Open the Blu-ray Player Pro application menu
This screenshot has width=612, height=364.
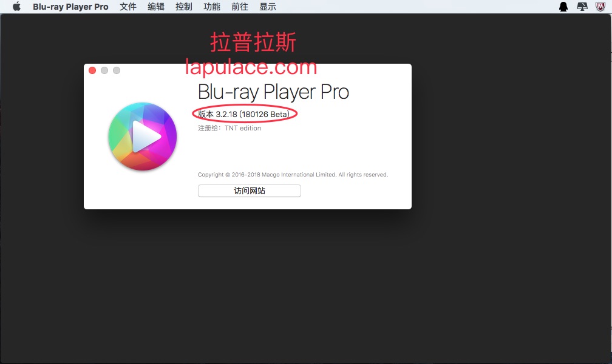(70, 7)
